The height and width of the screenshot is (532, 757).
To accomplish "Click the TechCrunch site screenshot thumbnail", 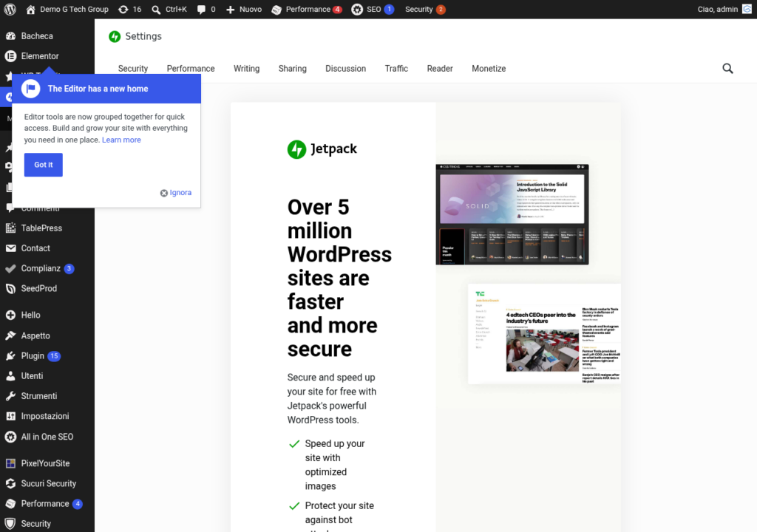I will pos(544,334).
